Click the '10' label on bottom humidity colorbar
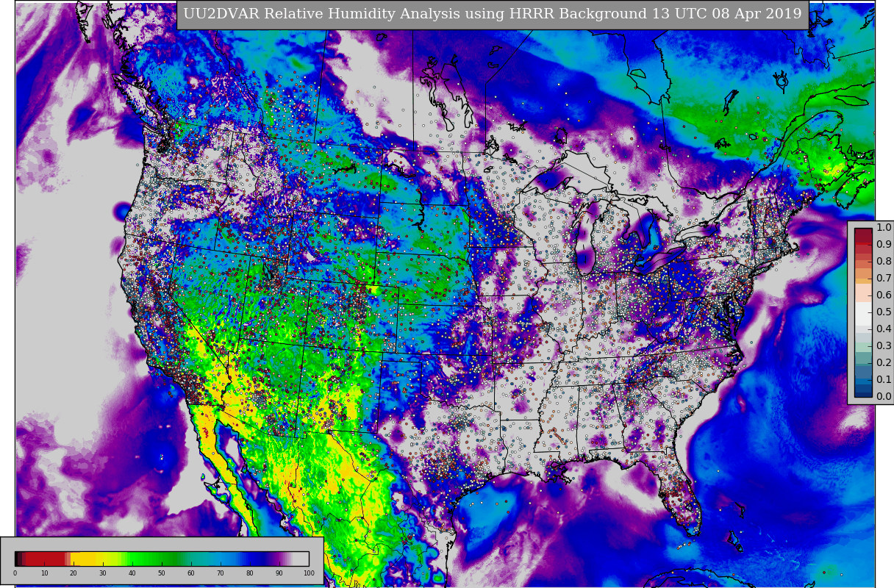This screenshot has height=588, width=894. (x=44, y=573)
